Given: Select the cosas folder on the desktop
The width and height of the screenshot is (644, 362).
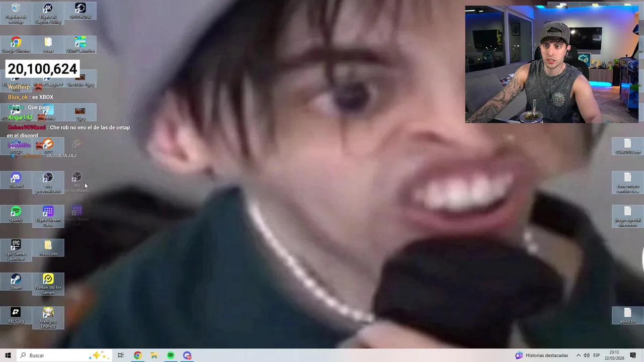Looking at the screenshot, I should click(x=48, y=45).
